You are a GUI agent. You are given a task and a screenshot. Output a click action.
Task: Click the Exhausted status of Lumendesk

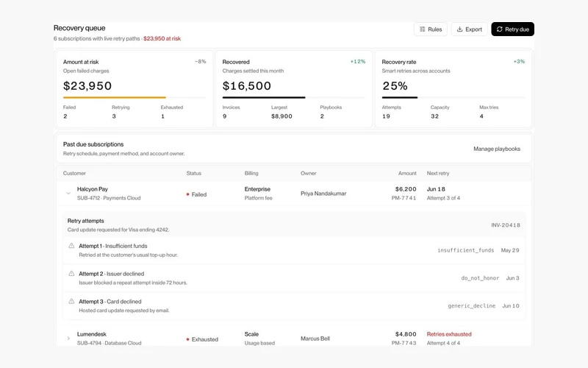pyautogui.click(x=202, y=339)
